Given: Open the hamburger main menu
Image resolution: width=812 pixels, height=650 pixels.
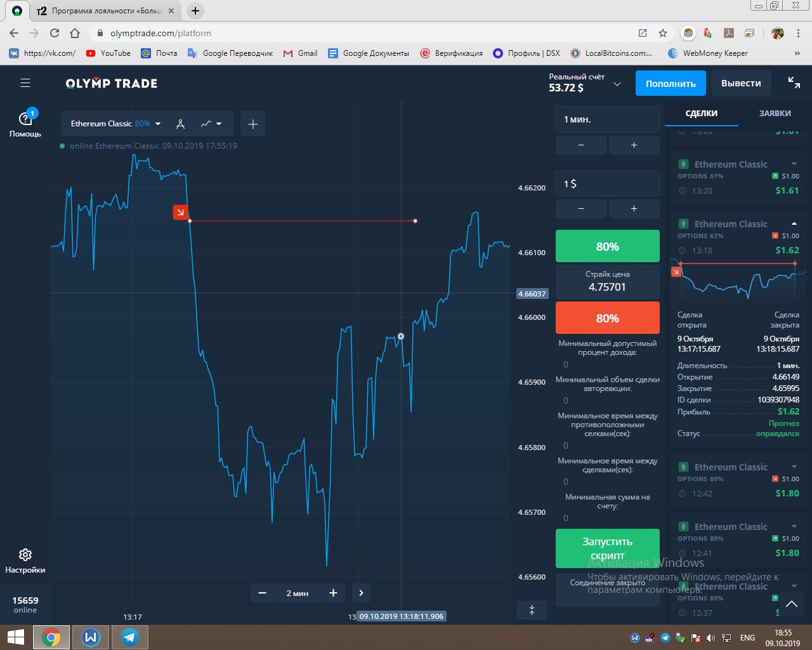Looking at the screenshot, I should click(x=25, y=83).
